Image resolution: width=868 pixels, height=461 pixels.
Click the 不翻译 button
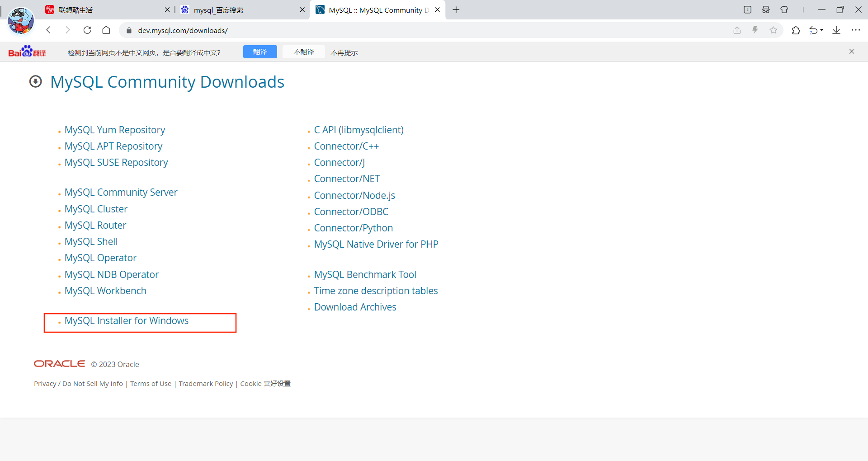304,52
